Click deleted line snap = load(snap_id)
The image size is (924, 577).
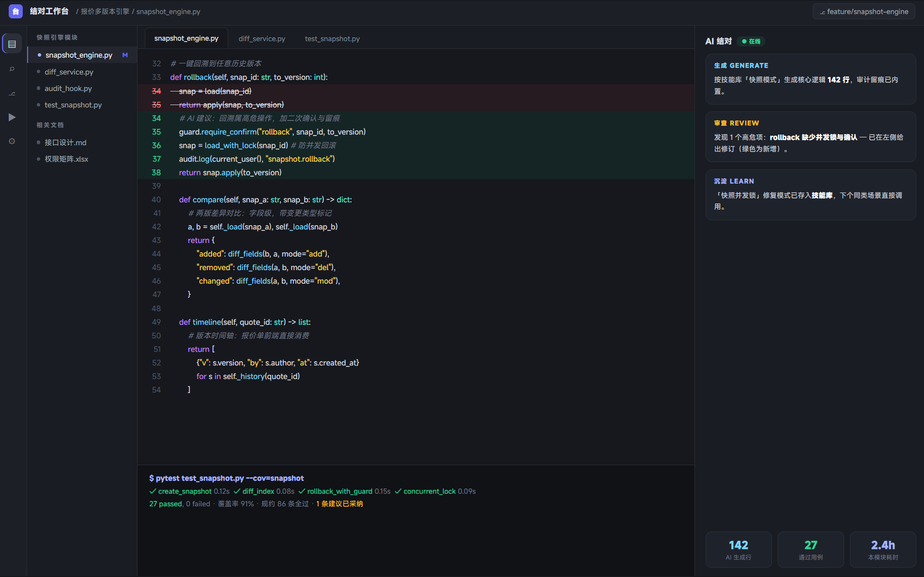(416, 91)
